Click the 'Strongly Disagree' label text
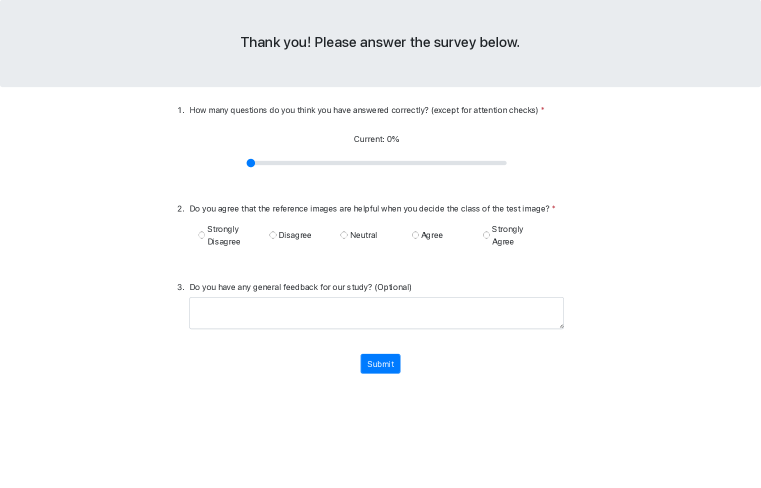This screenshot has height=488, width=761. click(x=223, y=235)
